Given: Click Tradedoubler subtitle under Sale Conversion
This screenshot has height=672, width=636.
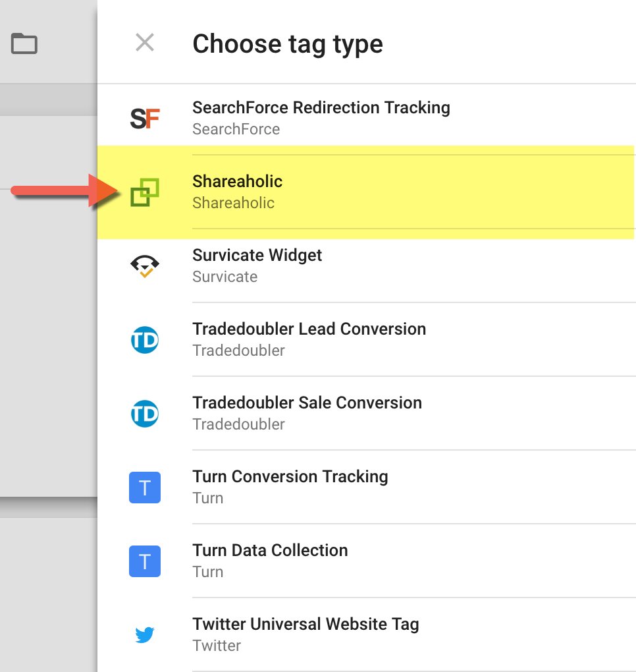Looking at the screenshot, I should (x=238, y=424).
